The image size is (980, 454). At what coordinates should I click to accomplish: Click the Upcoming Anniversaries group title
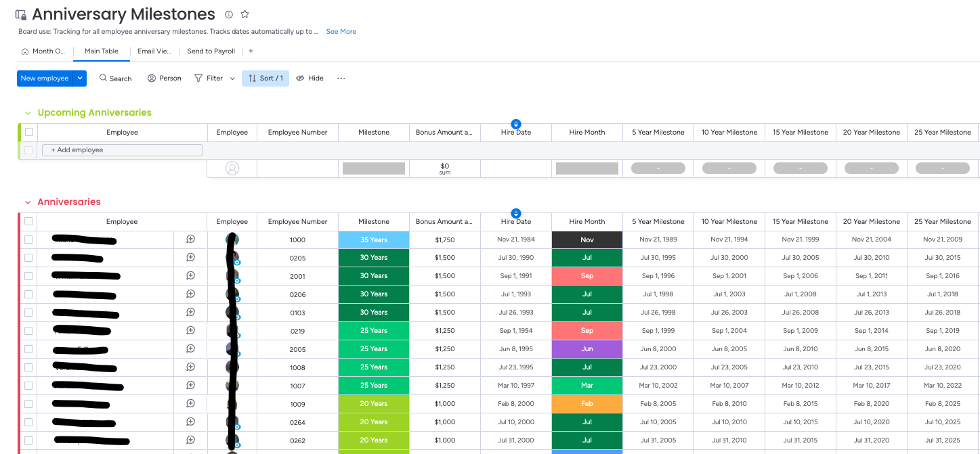[94, 113]
